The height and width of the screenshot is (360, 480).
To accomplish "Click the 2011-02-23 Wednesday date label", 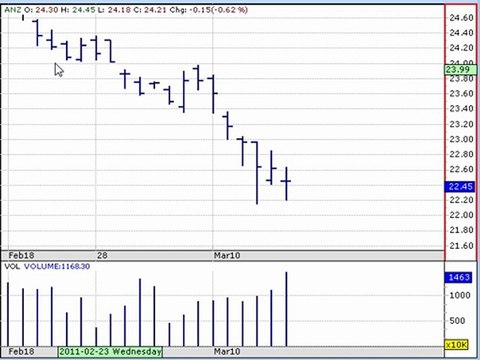I will click(x=110, y=351).
